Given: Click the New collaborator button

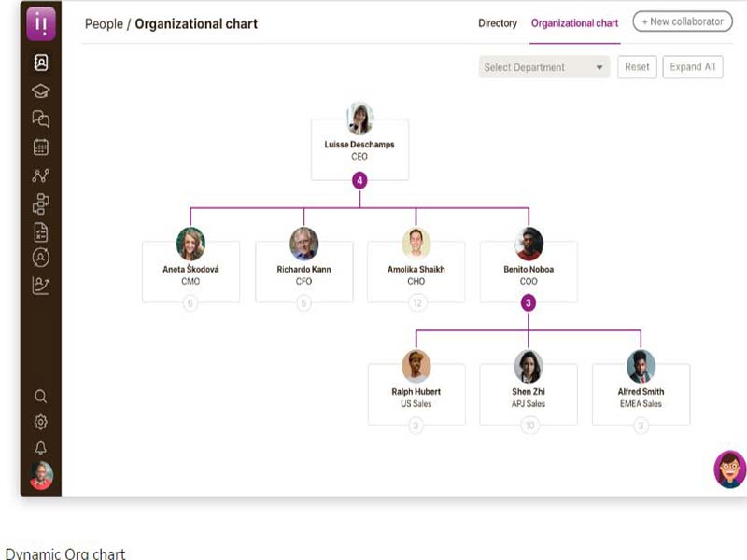Looking at the screenshot, I should [682, 21].
